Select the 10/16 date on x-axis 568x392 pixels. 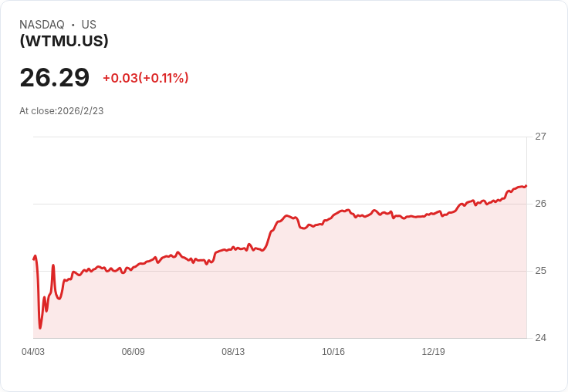click(x=333, y=352)
